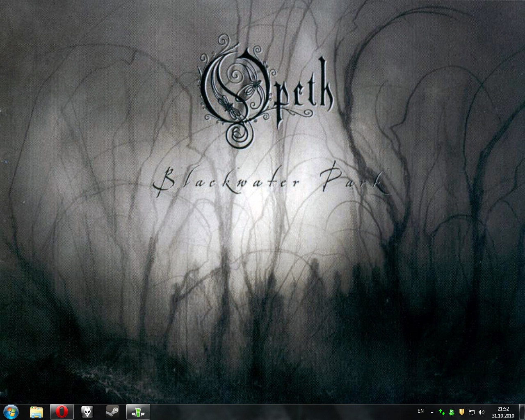This screenshot has height=420, width=525.
Task: Click the speaker volume tray icon
Action: (x=482, y=412)
